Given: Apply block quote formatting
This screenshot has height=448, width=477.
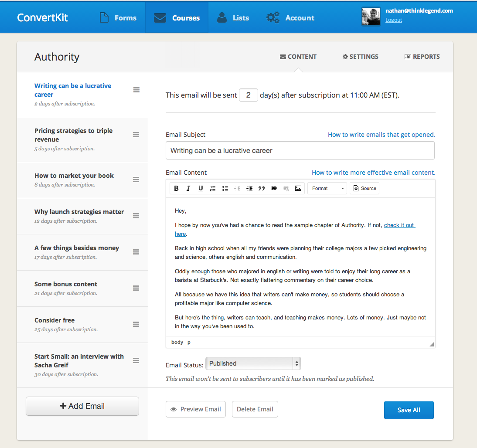Looking at the screenshot, I should click(262, 188).
